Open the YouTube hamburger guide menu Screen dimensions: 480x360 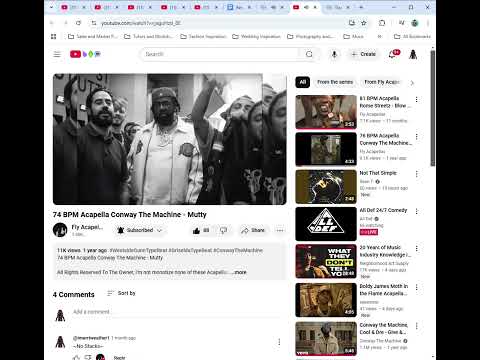coord(57,54)
